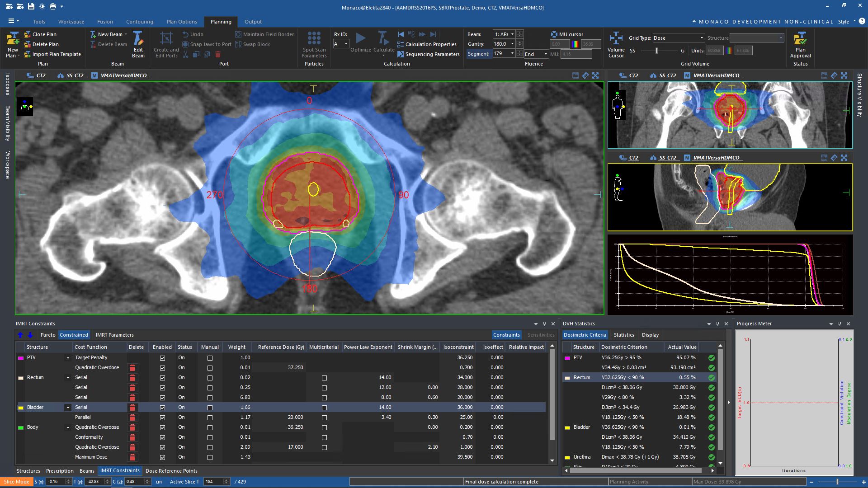The height and width of the screenshot is (488, 868).
Task: Open the Gantry angle dropdown
Action: pyautogui.click(x=512, y=44)
